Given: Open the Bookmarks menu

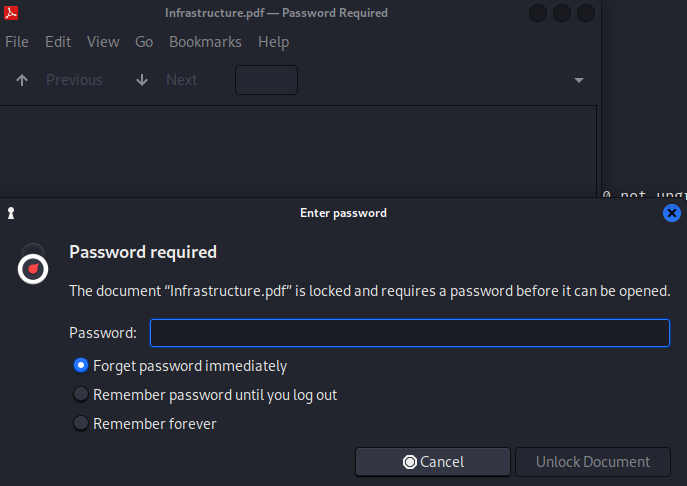Looking at the screenshot, I should 205,42.
